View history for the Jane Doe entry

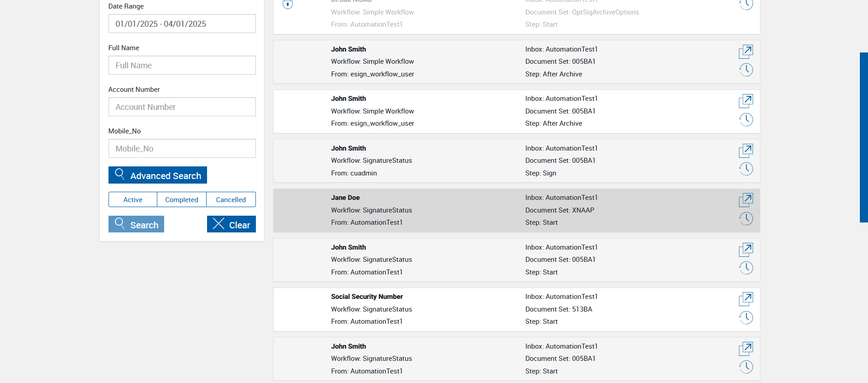click(746, 219)
